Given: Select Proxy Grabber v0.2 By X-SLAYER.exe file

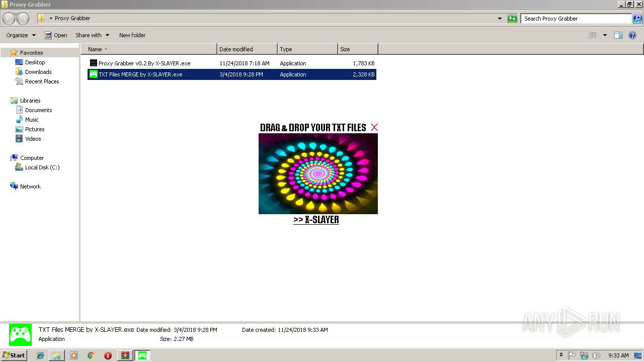Looking at the screenshot, I should click(x=144, y=63).
